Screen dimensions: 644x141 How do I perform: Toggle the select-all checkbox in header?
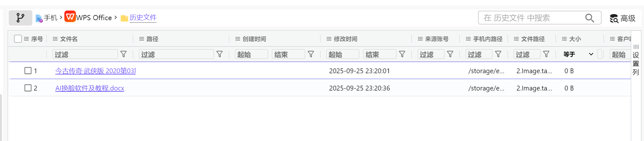tap(18, 39)
